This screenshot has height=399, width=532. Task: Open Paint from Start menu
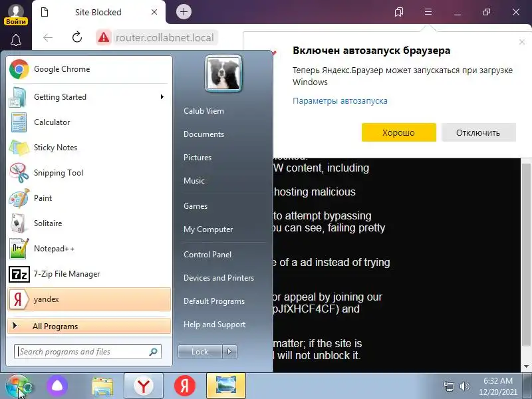point(89,198)
